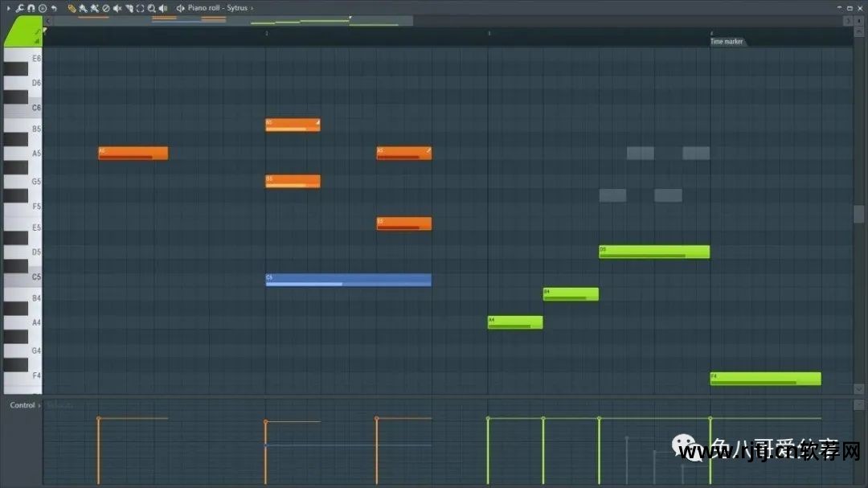Select the second orange A5 note
Image resolution: width=868 pixels, height=488 pixels.
point(404,153)
